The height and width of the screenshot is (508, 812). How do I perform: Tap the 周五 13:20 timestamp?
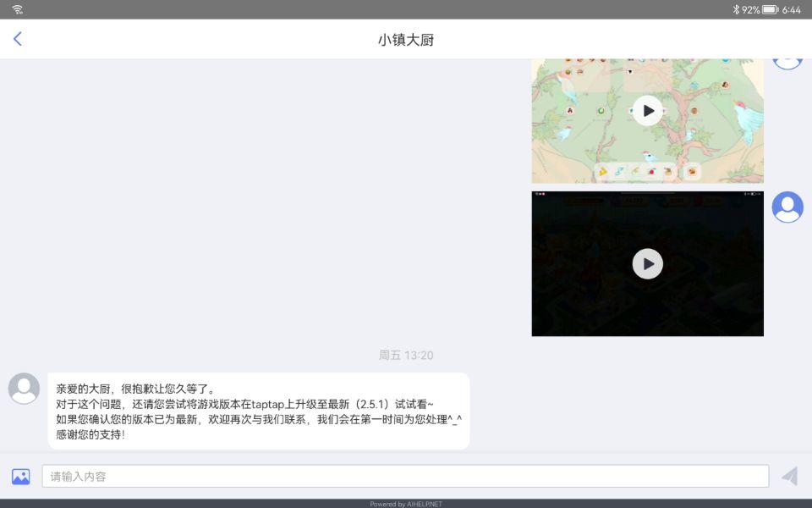click(x=406, y=355)
